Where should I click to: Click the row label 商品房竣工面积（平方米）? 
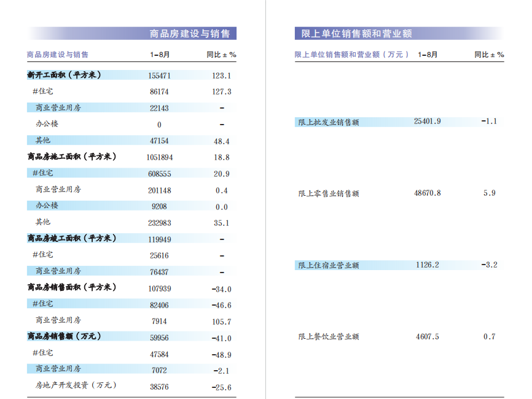72,238
